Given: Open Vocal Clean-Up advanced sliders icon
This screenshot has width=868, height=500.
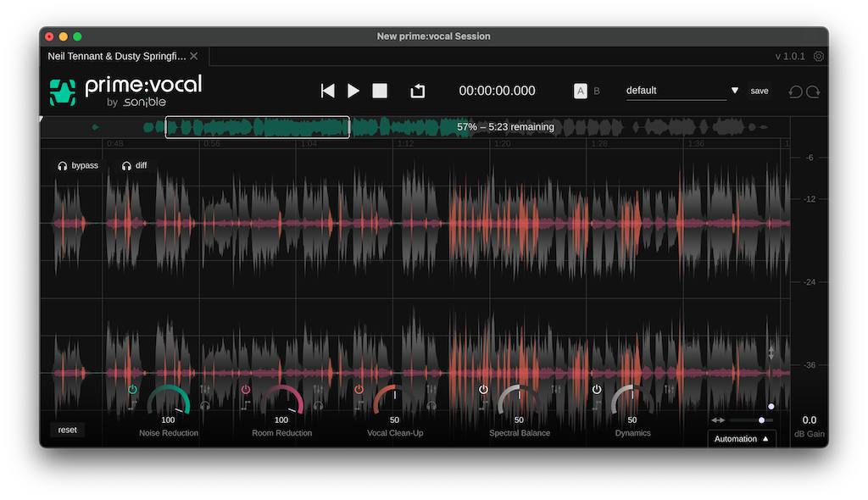Looking at the screenshot, I should click(x=431, y=390).
